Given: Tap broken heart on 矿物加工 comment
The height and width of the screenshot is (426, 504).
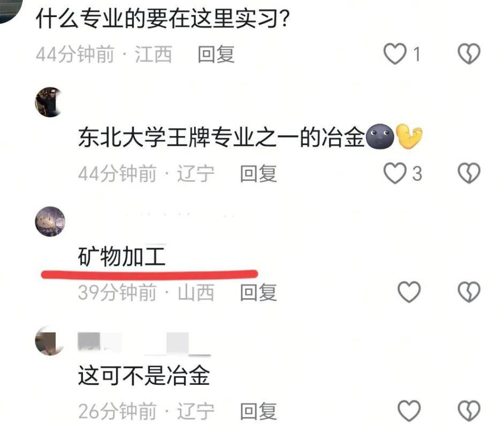Looking at the screenshot, I should [x=469, y=292].
